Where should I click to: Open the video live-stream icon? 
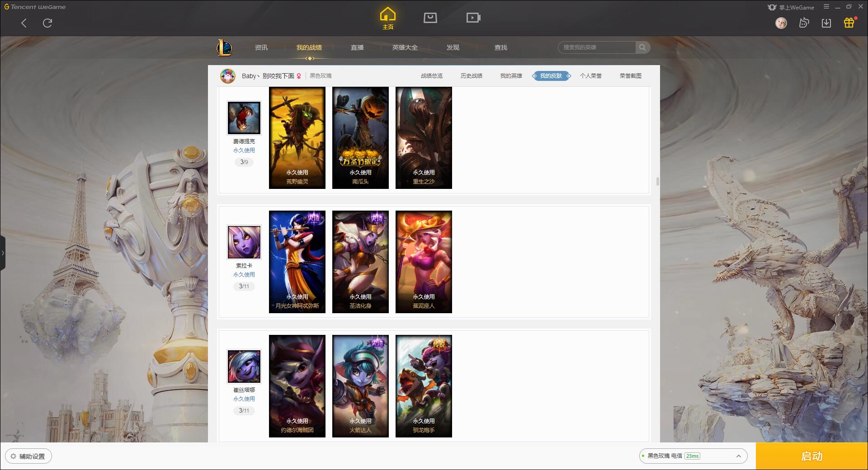click(x=473, y=18)
